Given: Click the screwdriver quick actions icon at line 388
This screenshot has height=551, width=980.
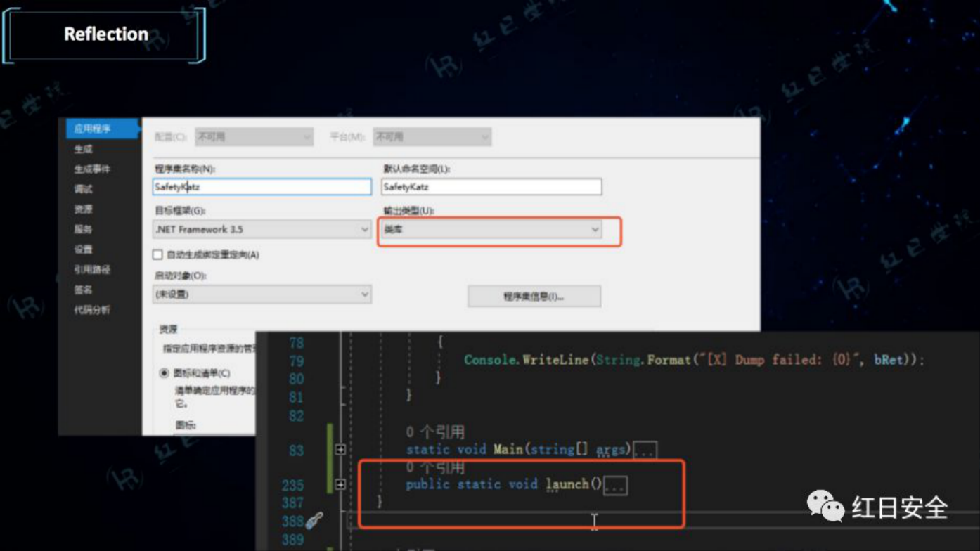Looking at the screenshot, I should click(x=314, y=521).
